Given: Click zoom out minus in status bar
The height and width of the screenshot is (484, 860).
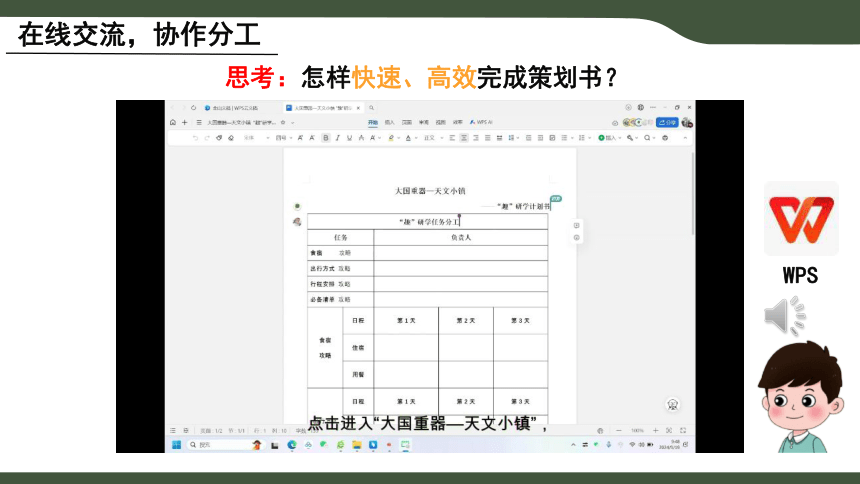Looking at the screenshot, I should 619,431.
